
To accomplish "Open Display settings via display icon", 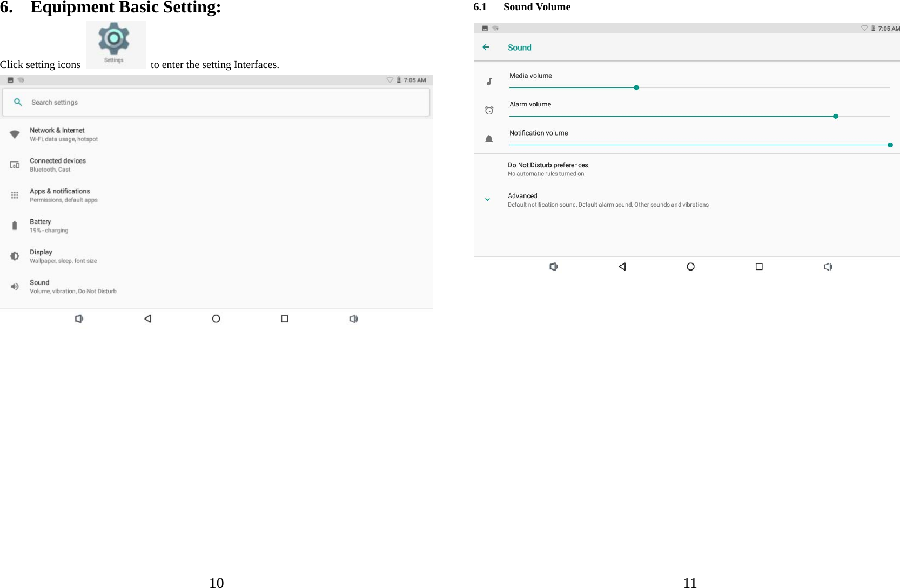I will tap(15, 255).
